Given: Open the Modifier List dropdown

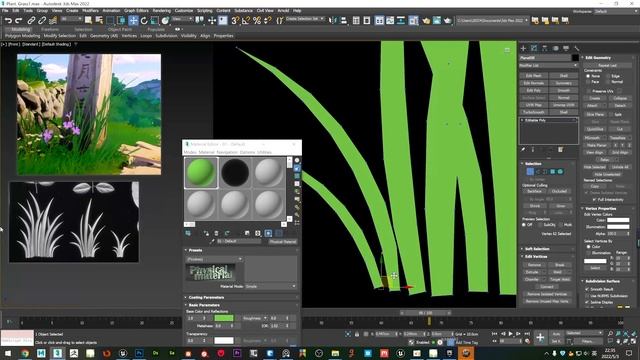Looking at the screenshot, I should pyautogui.click(x=549, y=65).
